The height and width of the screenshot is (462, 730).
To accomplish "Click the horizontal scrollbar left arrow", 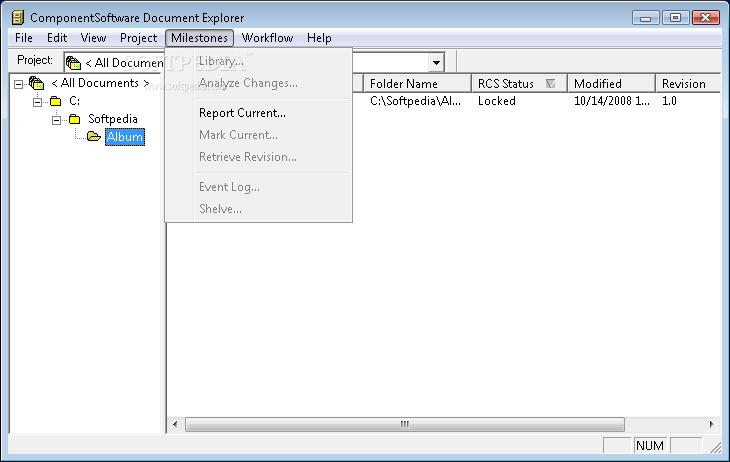I will point(175,424).
